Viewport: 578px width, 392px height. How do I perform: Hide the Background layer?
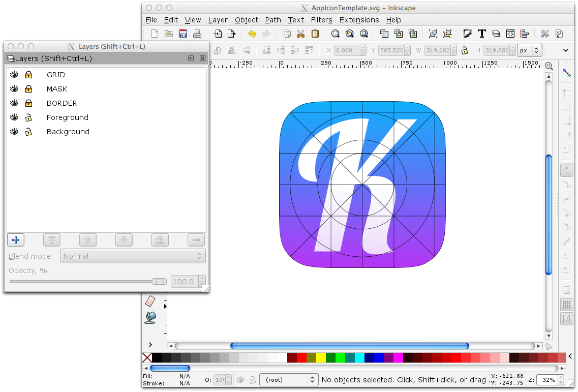click(x=14, y=131)
